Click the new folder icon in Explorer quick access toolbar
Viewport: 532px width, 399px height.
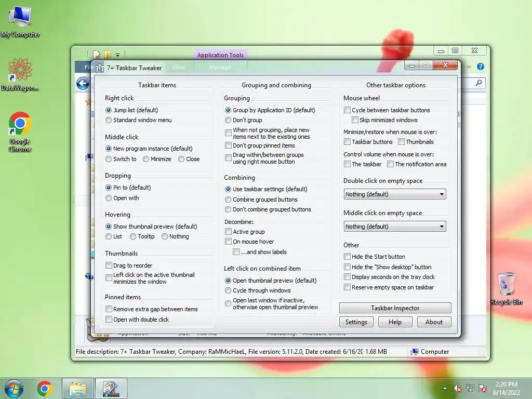click(108, 54)
